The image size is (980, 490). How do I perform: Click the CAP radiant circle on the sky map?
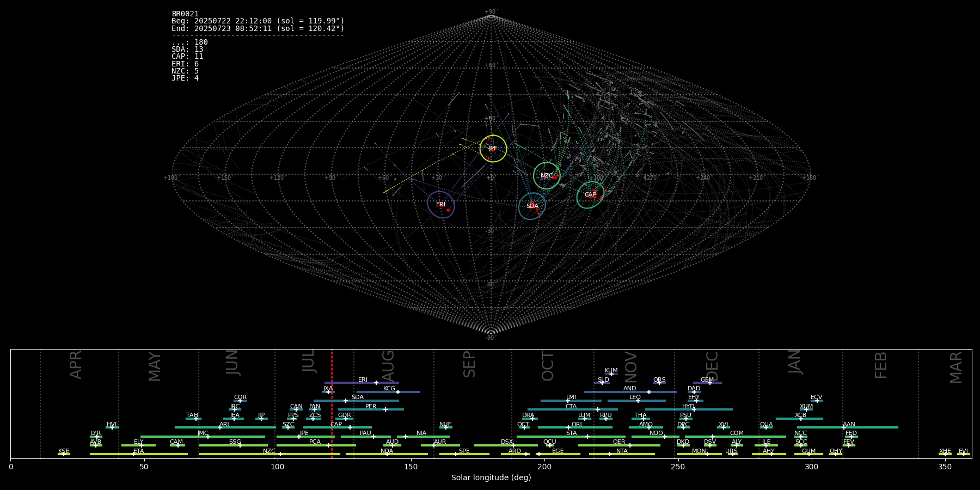pos(591,195)
